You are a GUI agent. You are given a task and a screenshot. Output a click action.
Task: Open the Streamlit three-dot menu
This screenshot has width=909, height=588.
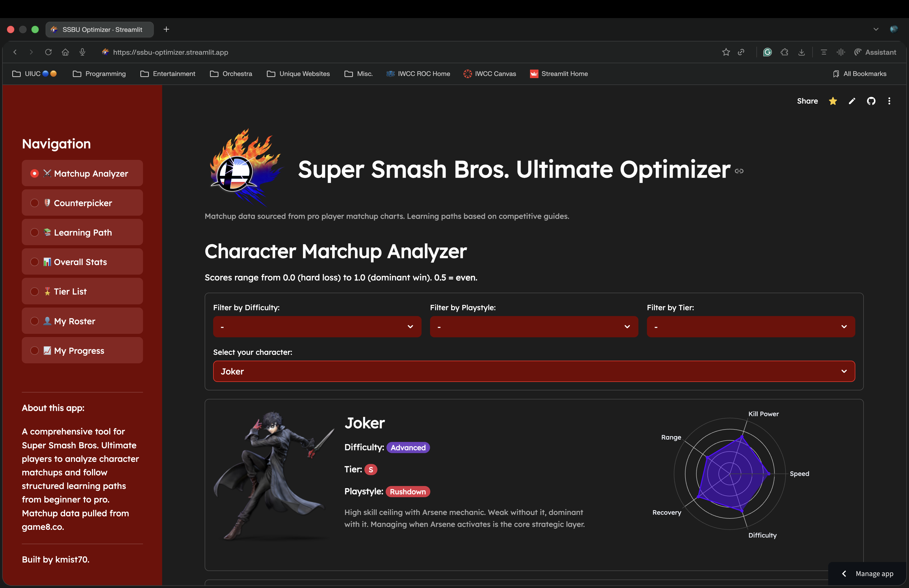(x=889, y=101)
